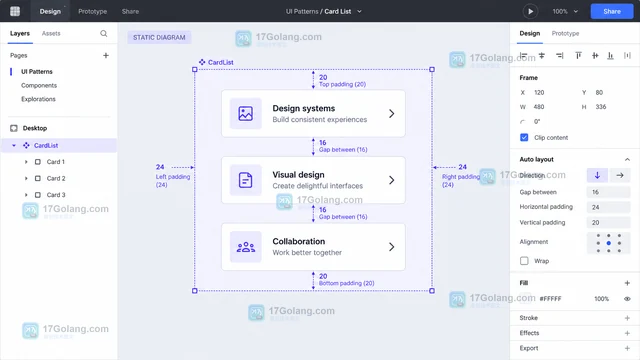
Task: Click the STATIC DIAGRAM badge
Action: [159, 37]
